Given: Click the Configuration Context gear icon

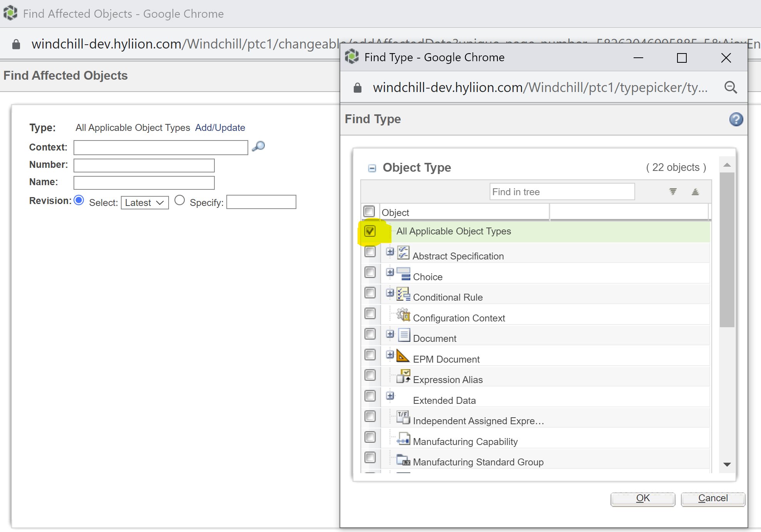Looking at the screenshot, I should tap(403, 315).
